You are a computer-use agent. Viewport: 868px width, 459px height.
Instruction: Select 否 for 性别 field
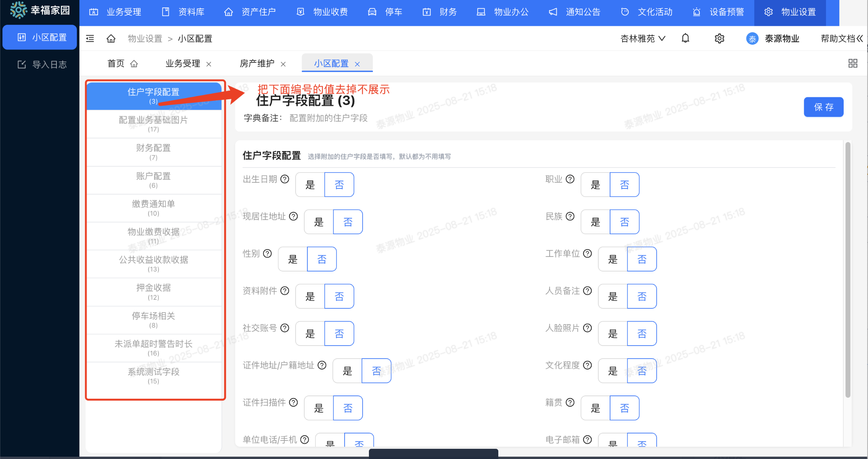tap(321, 259)
